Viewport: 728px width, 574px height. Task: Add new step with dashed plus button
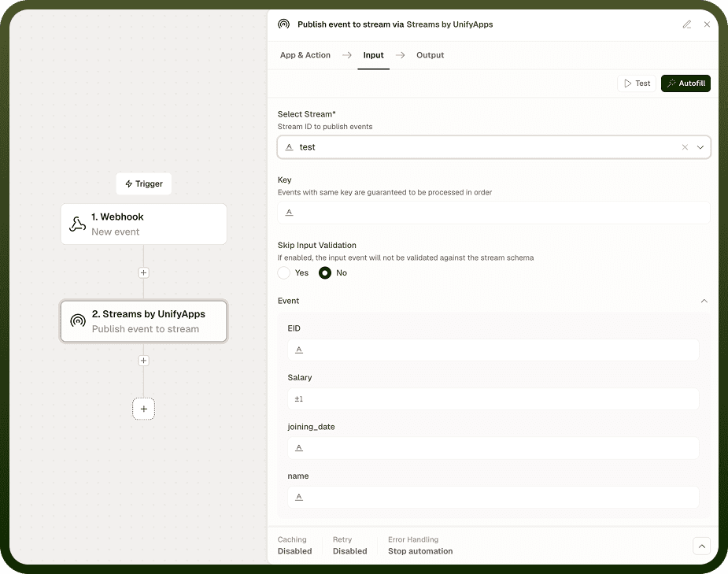pos(143,409)
